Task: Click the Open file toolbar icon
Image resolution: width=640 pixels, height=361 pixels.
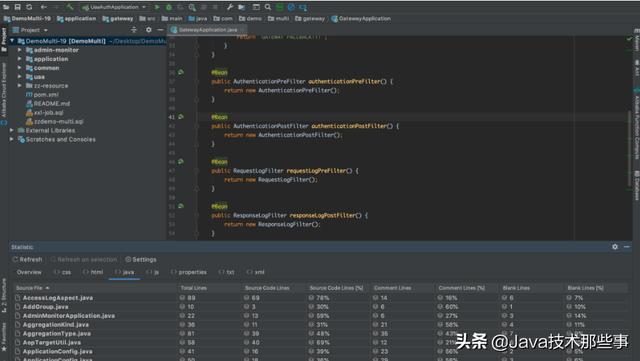Action: [x=6, y=7]
